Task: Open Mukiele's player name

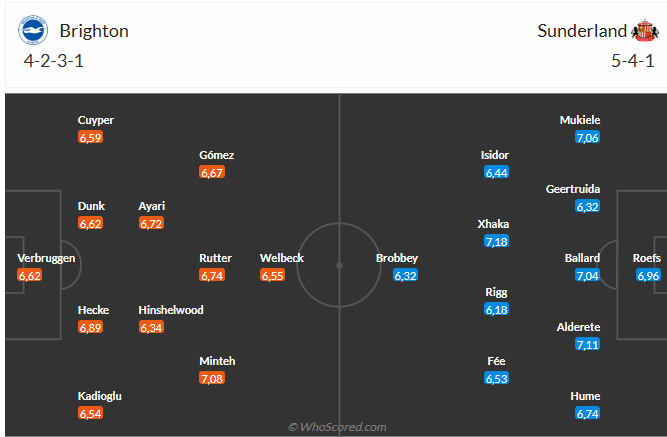Action: (x=580, y=120)
